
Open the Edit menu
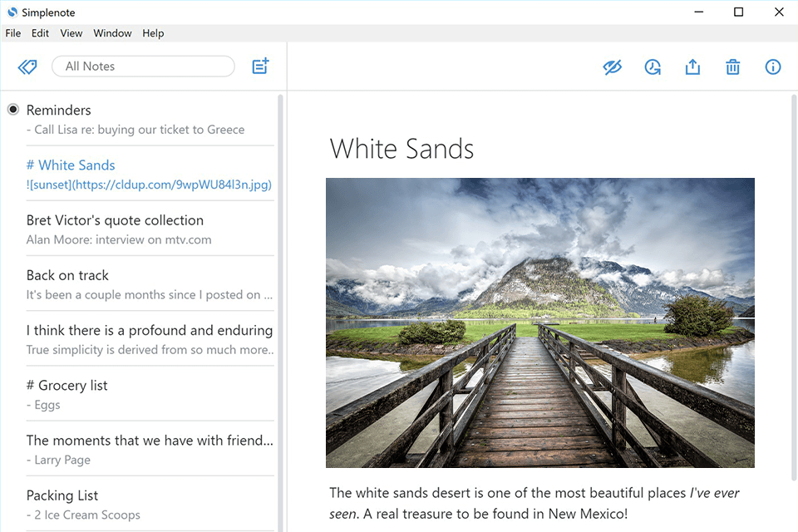coord(40,33)
